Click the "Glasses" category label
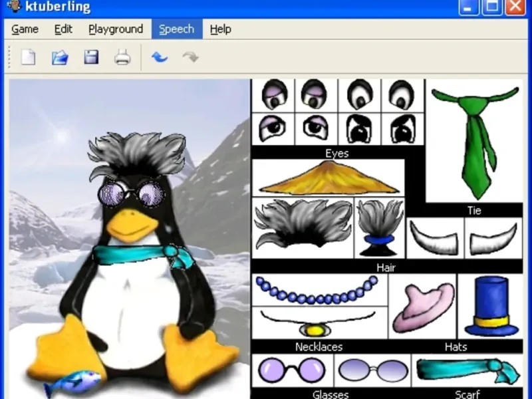This screenshot has width=532, height=399. (330, 394)
